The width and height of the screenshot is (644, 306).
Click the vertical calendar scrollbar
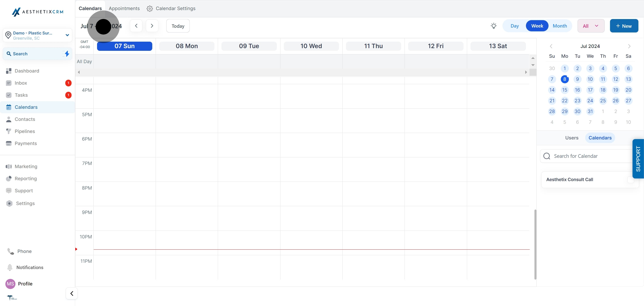(x=535, y=244)
